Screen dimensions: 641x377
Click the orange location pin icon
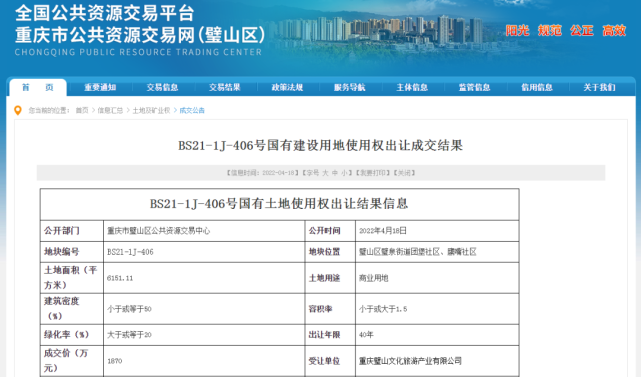[18, 110]
